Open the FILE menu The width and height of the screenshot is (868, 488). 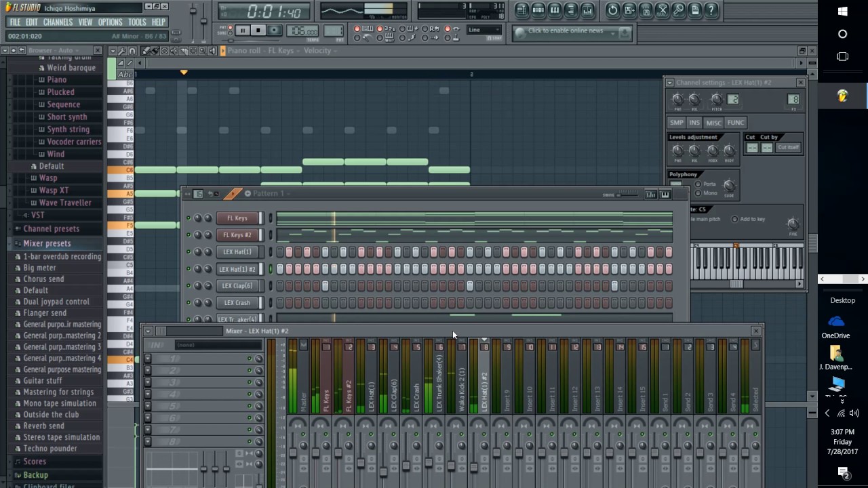pos(15,22)
